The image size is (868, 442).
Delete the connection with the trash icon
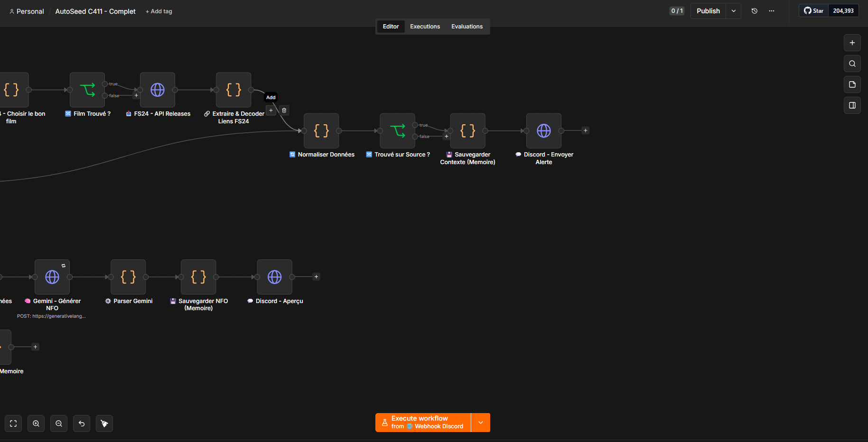click(x=284, y=110)
